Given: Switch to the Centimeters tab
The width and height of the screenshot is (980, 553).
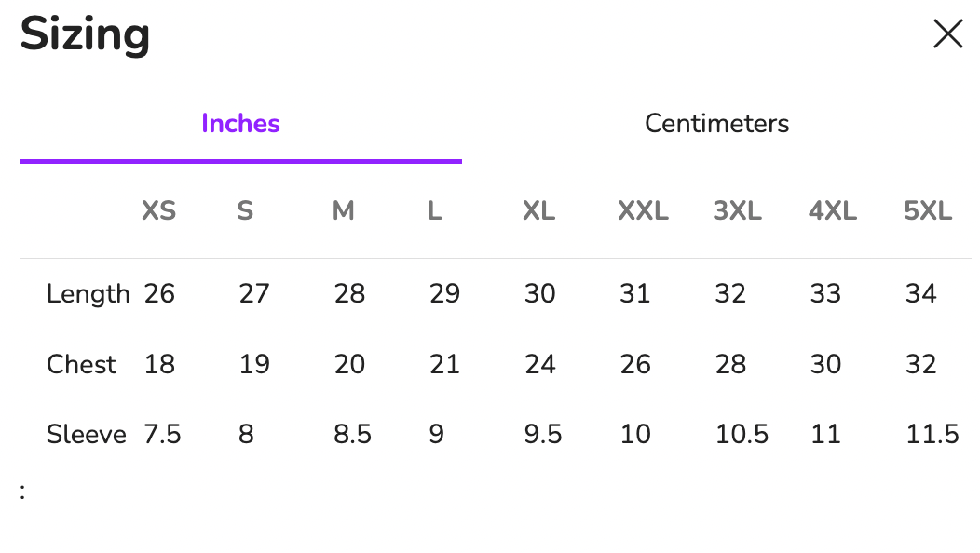Looking at the screenshot, I should 716,123.
